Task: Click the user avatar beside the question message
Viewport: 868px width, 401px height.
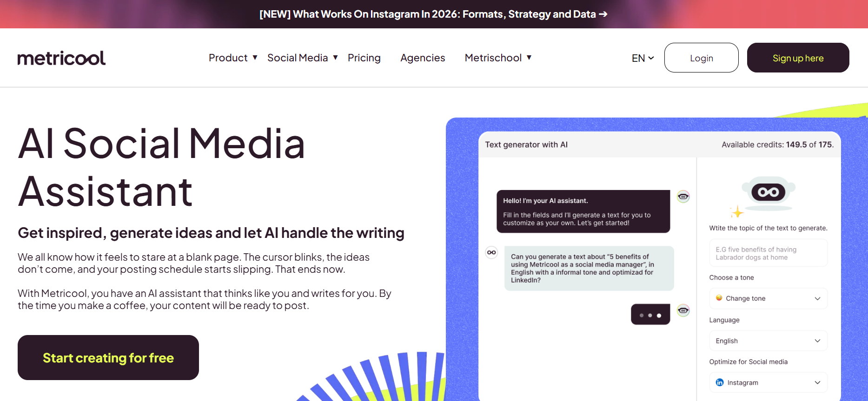Action: [491, 252]
